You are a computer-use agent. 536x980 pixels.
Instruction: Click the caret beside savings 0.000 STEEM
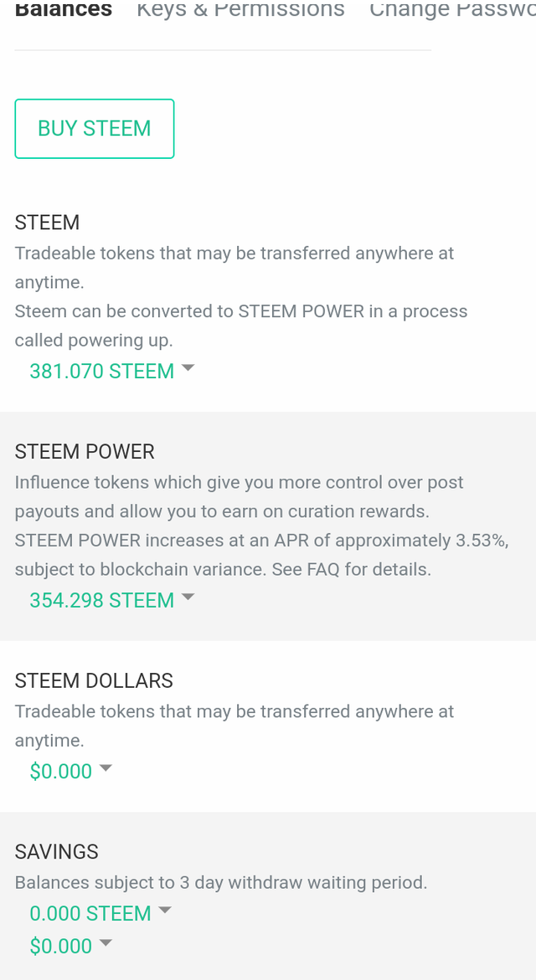[164, 910]
